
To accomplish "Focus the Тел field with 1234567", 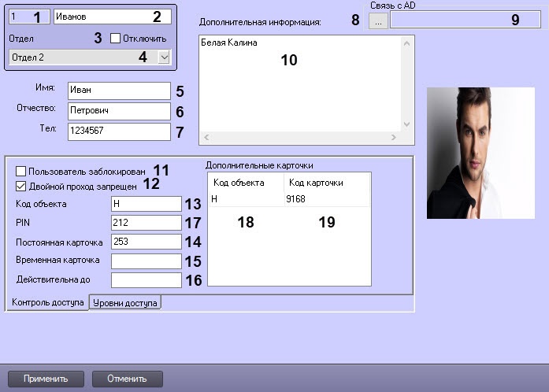I will point(119,131).
